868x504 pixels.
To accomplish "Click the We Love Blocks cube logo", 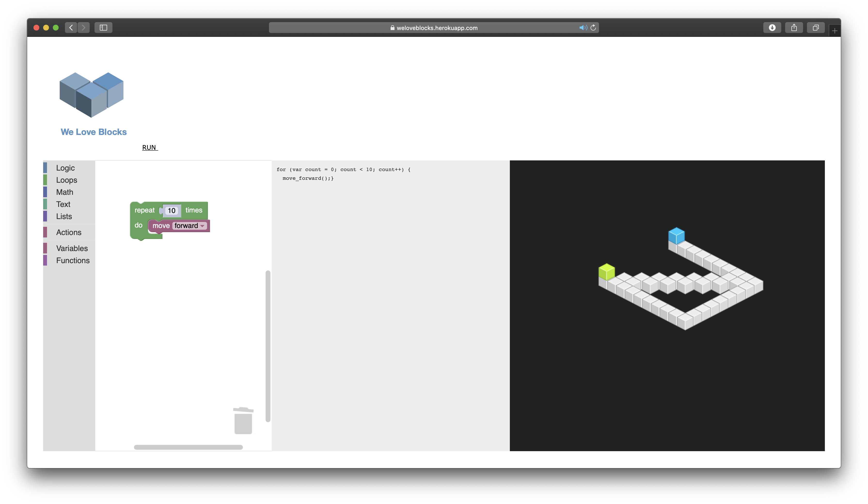I will (x=91, y=95).
